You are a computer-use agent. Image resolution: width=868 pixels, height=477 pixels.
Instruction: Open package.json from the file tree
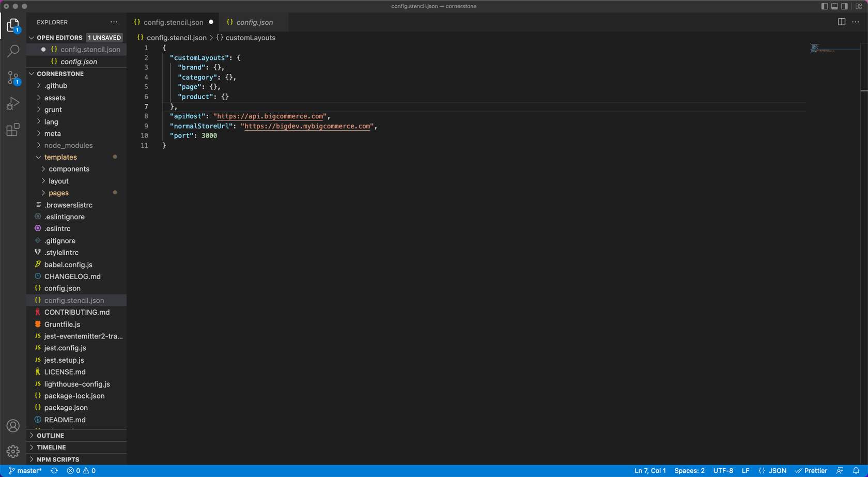(66, 408)
